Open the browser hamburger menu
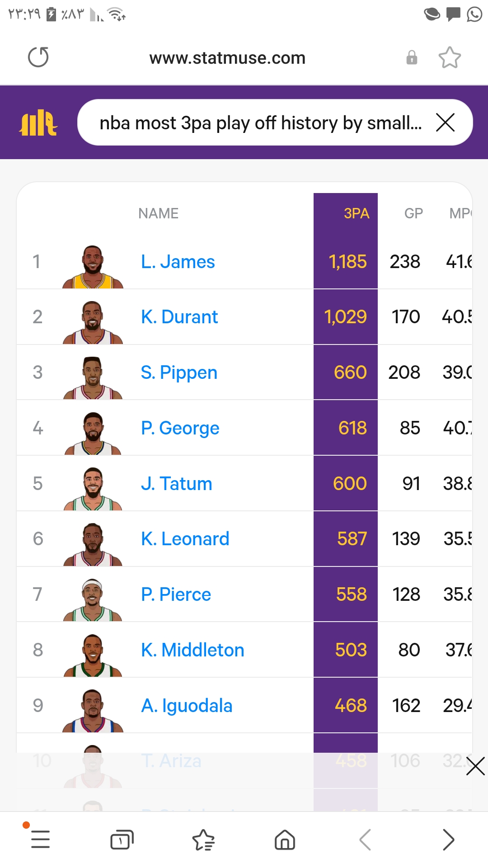This screenshot has height=868, width=488. (x=40, y=840)
